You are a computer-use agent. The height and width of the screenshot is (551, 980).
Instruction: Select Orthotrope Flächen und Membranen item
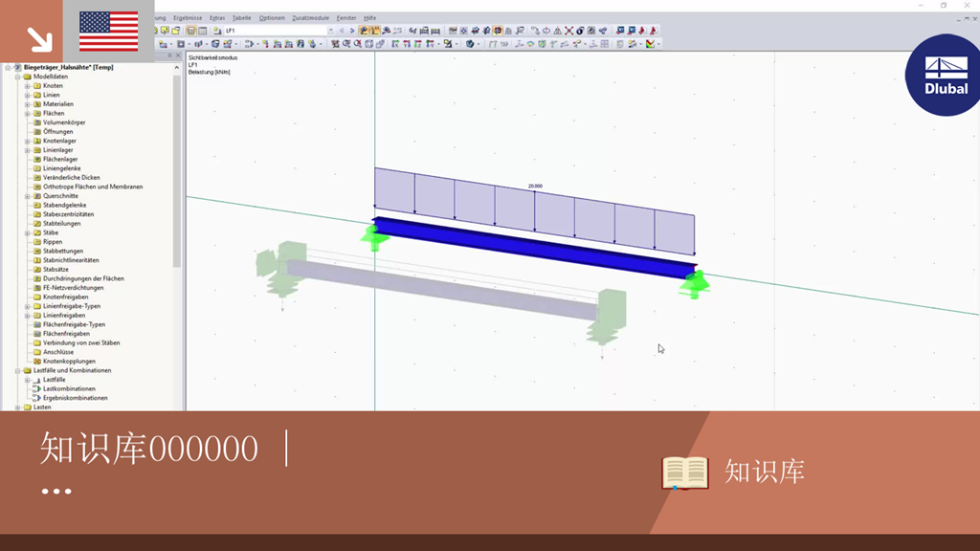pos(93,187)
